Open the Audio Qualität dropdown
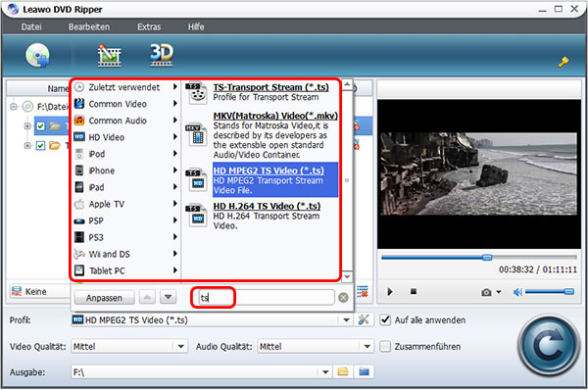588x390 pixels. [367, 347]
